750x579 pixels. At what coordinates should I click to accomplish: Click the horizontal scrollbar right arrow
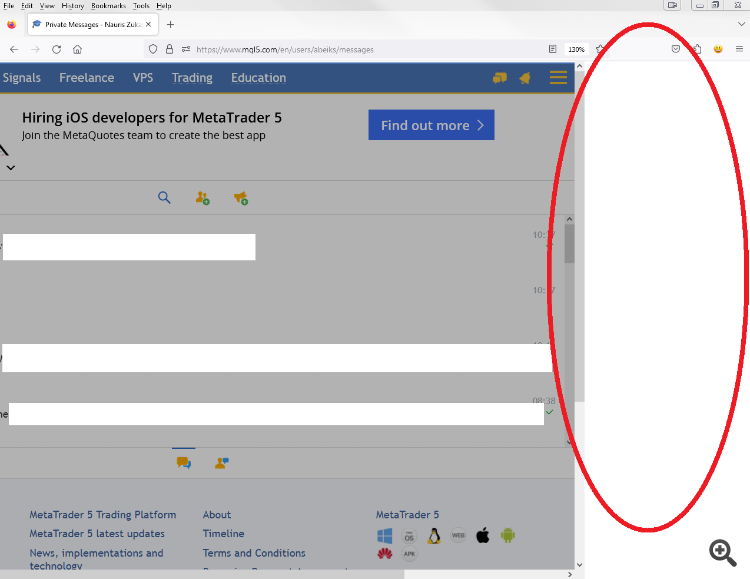(x=570, y=574)
